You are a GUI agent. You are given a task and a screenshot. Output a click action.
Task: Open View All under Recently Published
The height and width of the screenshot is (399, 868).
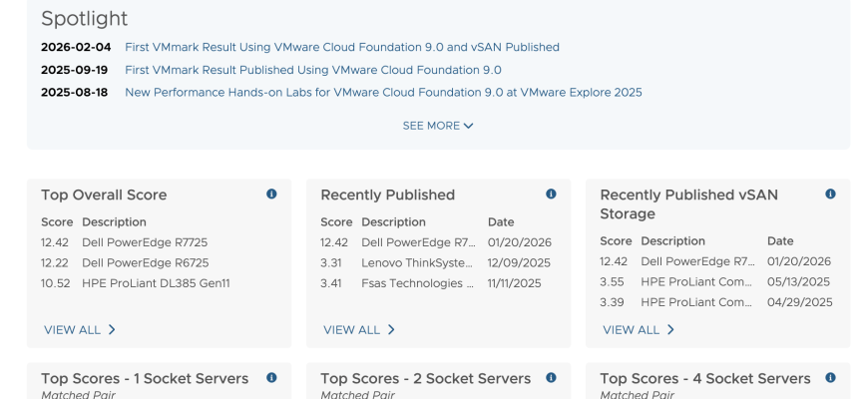click(x=359, y=329)
